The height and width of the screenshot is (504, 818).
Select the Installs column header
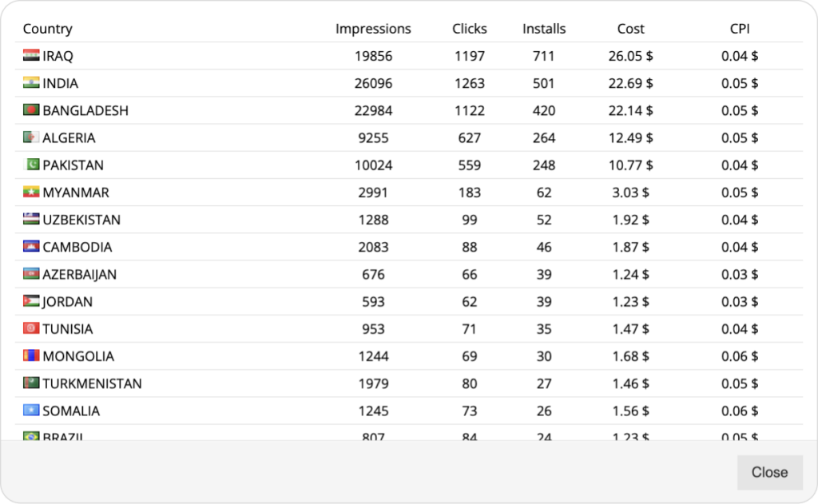(x=544, y=29)
